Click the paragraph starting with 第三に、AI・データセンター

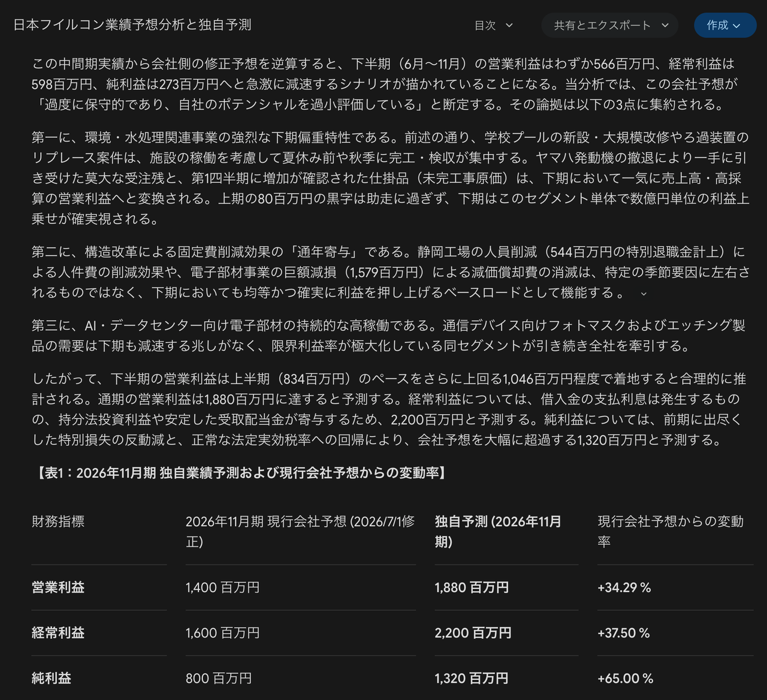[x=389, y=336]
